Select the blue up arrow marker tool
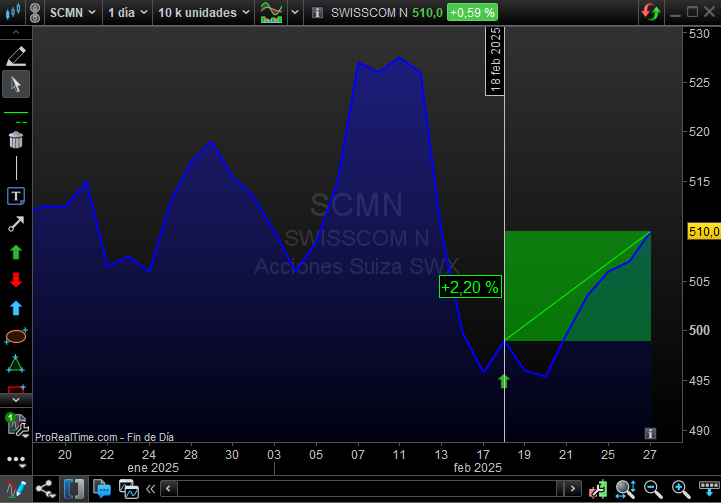Screen dimensions: 721x503 [x=16, y=308]
